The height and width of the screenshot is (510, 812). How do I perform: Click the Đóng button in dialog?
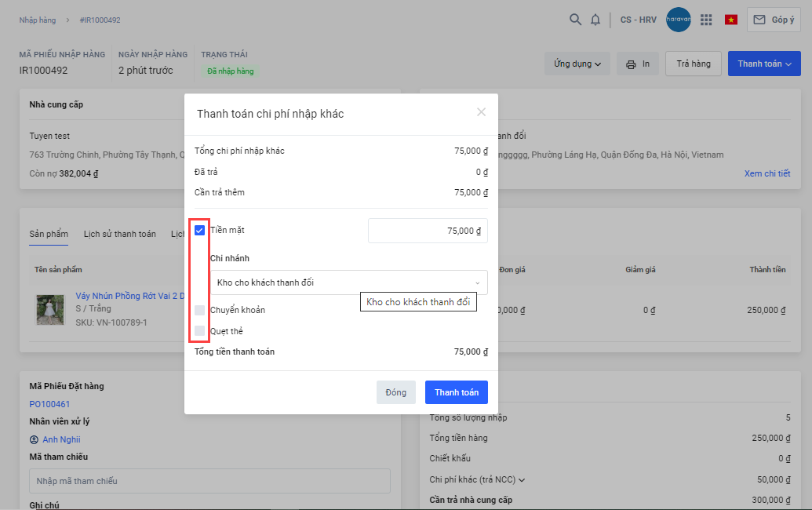396,392
